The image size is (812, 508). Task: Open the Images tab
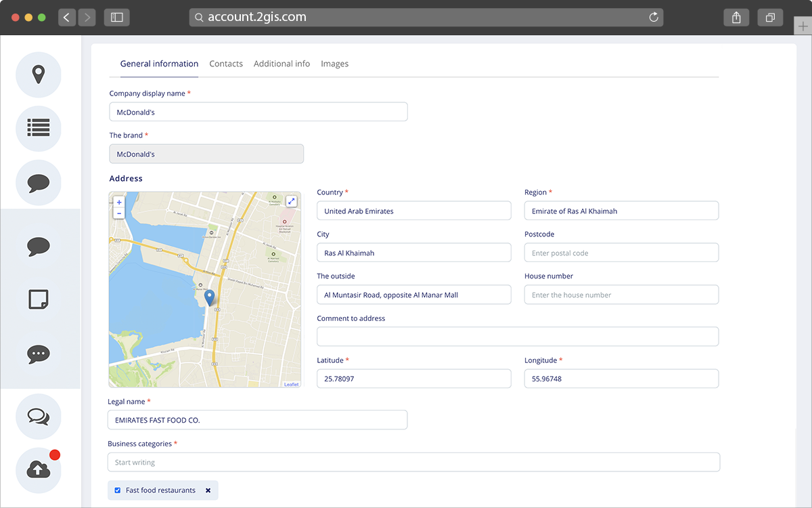click(x=334, y=64)
